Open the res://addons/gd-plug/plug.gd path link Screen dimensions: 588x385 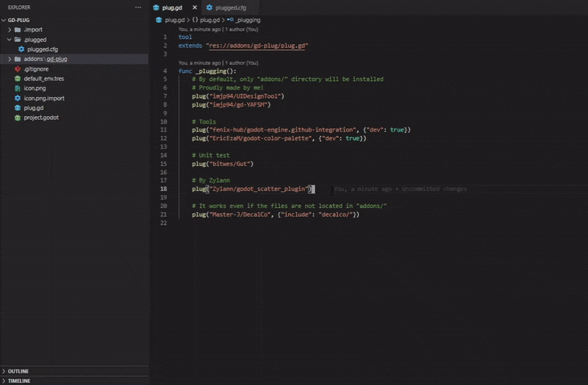[x=257, y=46]
